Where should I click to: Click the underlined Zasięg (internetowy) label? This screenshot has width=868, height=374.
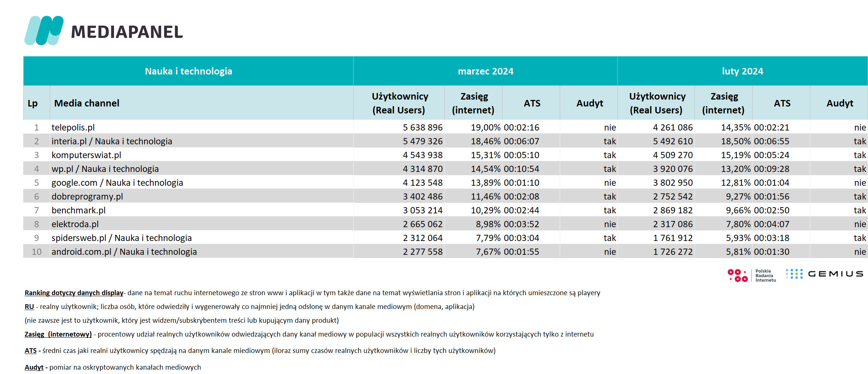coord(58,334)
